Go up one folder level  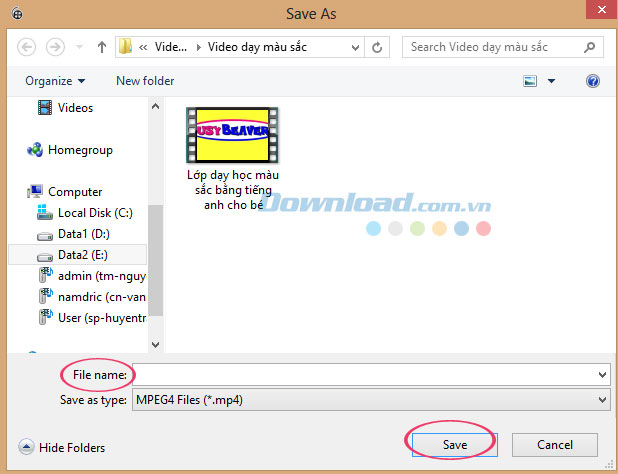click(102, 47)
